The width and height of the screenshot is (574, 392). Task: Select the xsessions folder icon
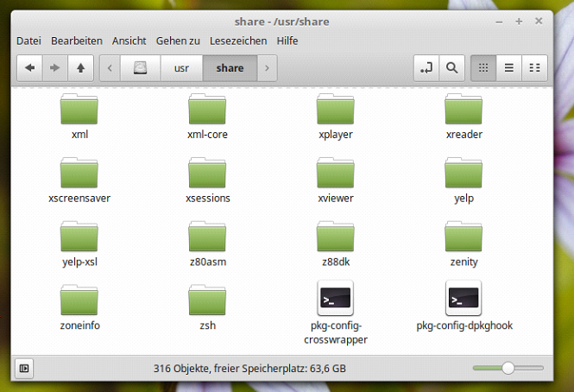(207, 173)
